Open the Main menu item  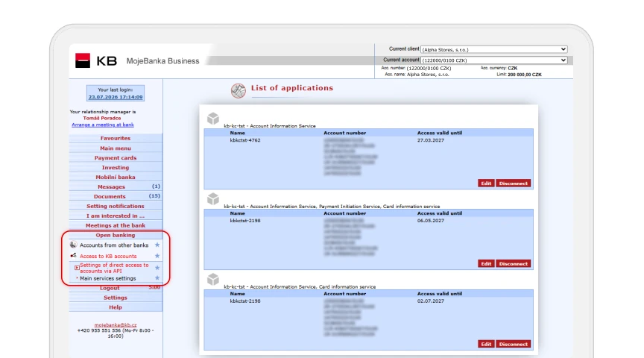coord(116,148)
